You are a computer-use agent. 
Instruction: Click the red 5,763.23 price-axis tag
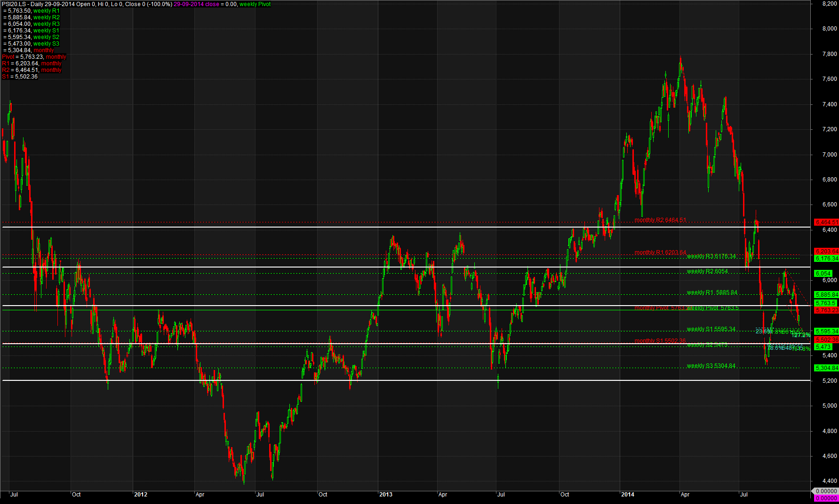(x=827, y=310)
